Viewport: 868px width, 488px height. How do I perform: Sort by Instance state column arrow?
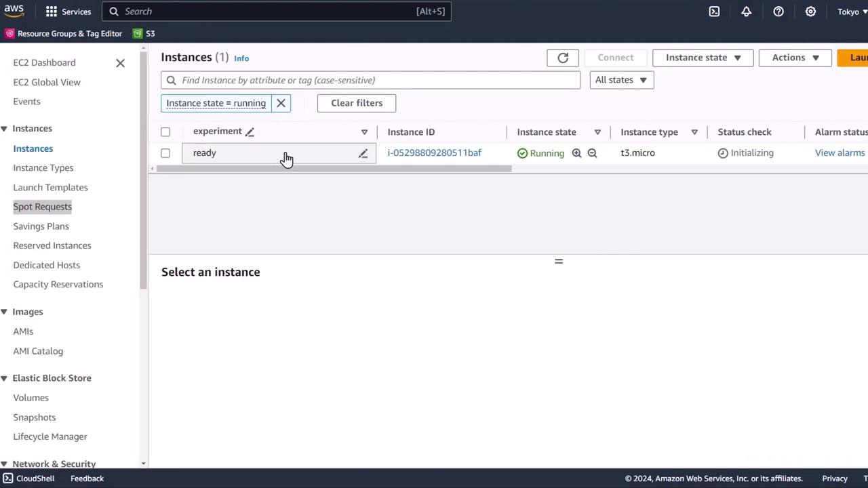(x=597, y=132)
